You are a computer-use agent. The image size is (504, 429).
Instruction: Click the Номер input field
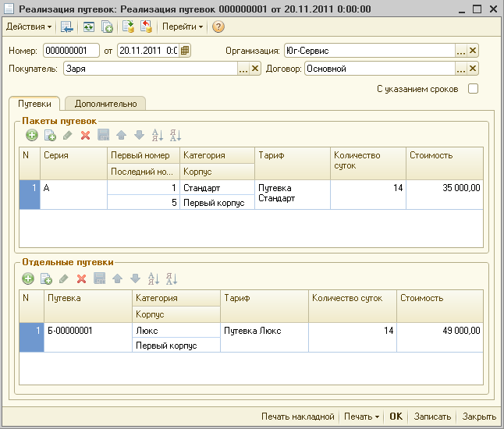(71, 51)
